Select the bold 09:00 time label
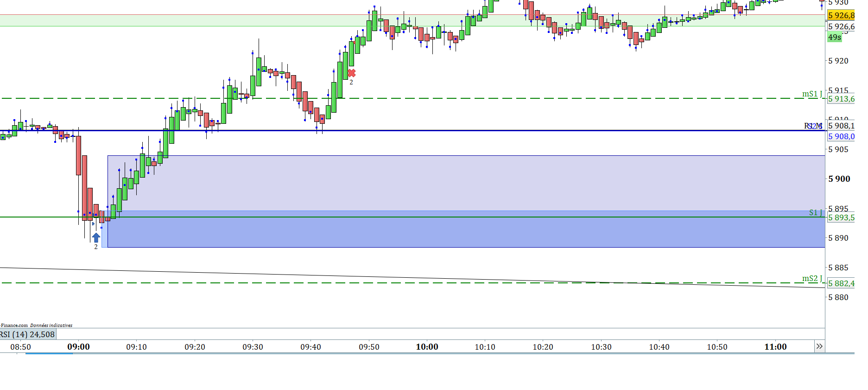 pos(79,347)
